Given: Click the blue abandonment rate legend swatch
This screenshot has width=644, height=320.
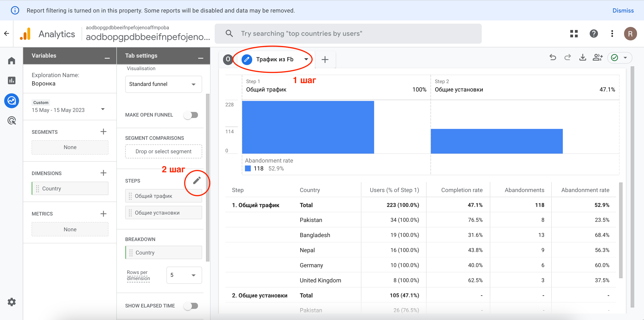Looking at the screenshot, I should coord(248,169).
